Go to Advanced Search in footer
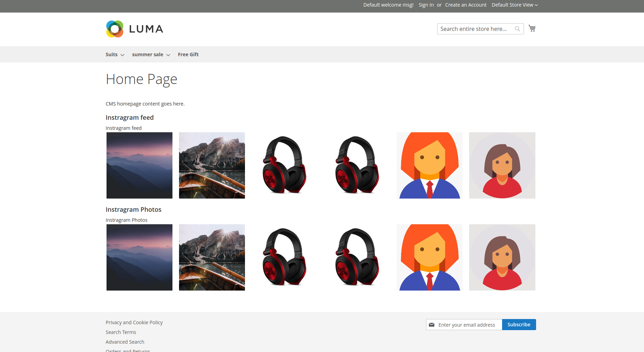 coord(125,342)
